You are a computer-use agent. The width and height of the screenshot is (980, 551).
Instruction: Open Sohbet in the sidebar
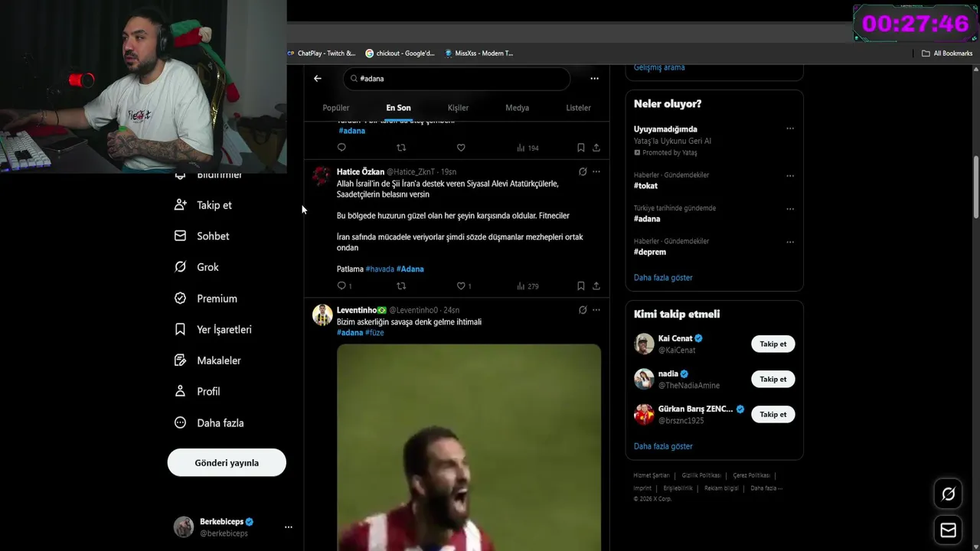coord(202,236)
